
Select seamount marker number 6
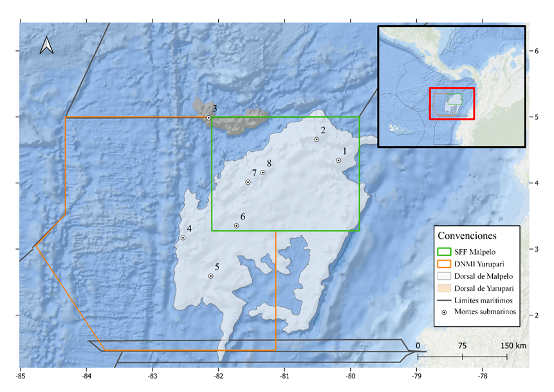click(x=236, y=225)
